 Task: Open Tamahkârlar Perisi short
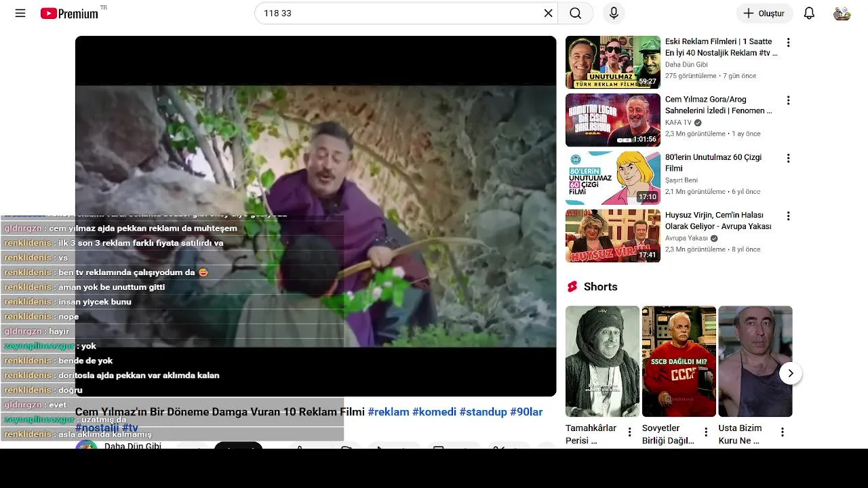602,361
